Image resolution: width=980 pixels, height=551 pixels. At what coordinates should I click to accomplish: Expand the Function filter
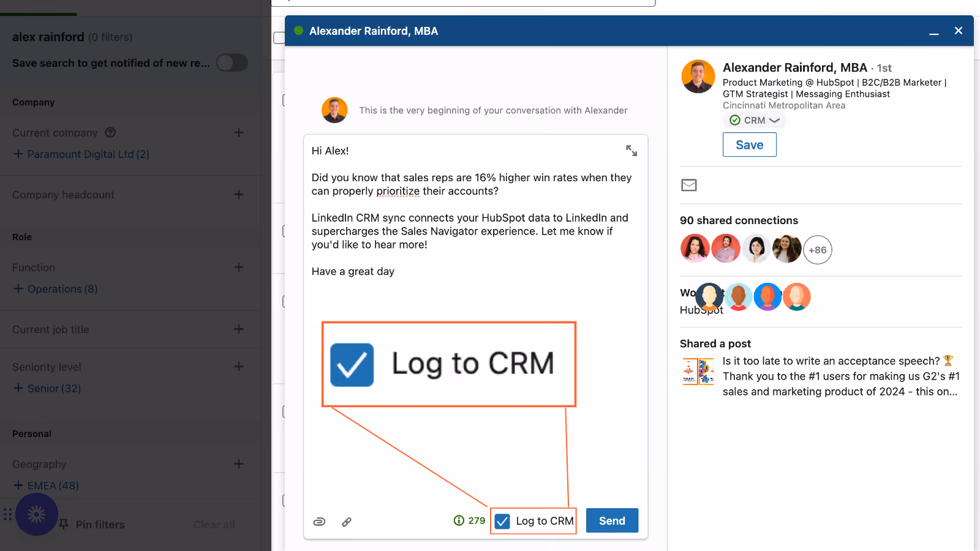tap(239, 267)
